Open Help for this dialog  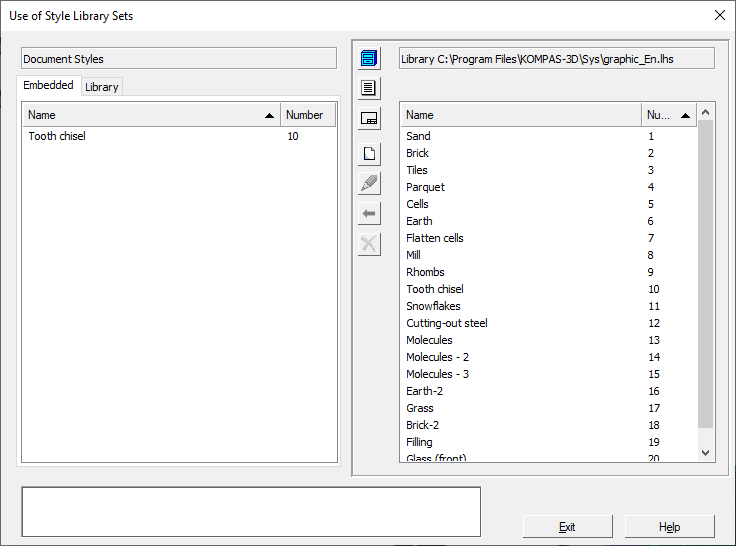669,527
